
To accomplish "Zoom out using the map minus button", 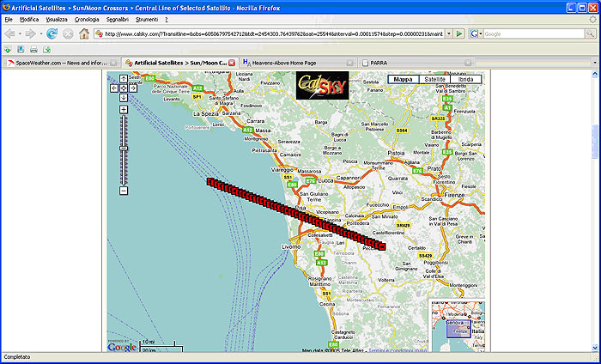I will (123, 191).
